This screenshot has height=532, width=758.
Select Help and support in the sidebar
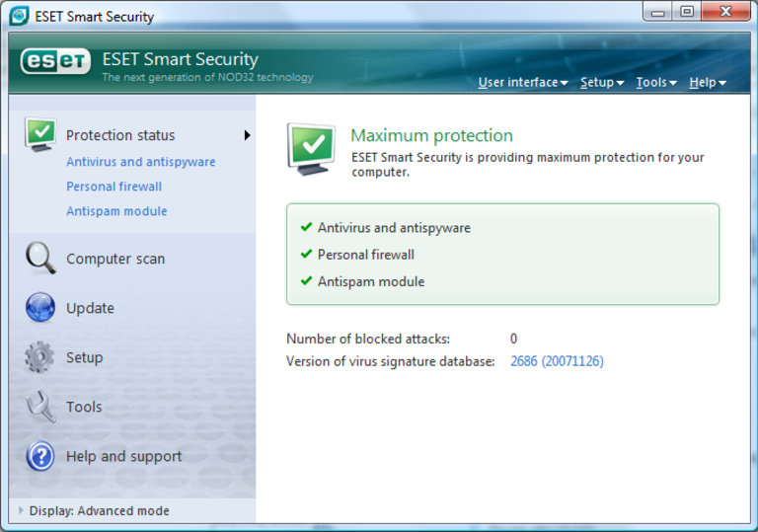(123, 457)
